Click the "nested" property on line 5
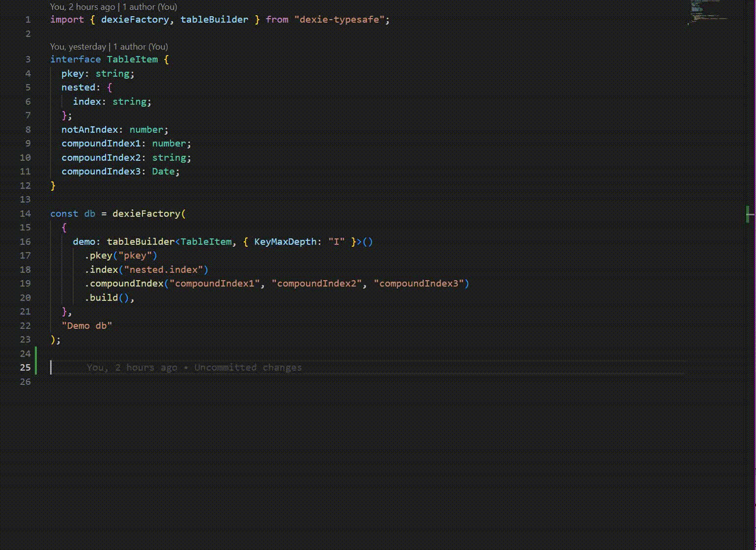 point(78,88)
